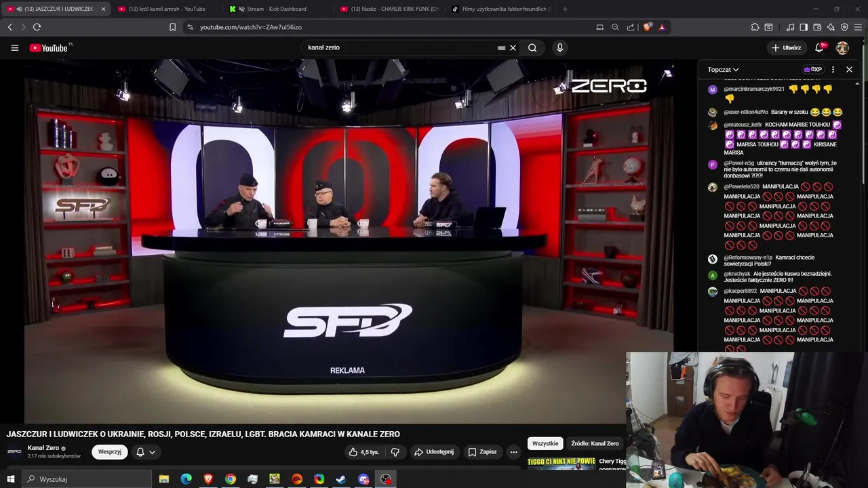Switch to the Nxxkz CHARLIE KIRK FUNK tab

tap(390, 9)
